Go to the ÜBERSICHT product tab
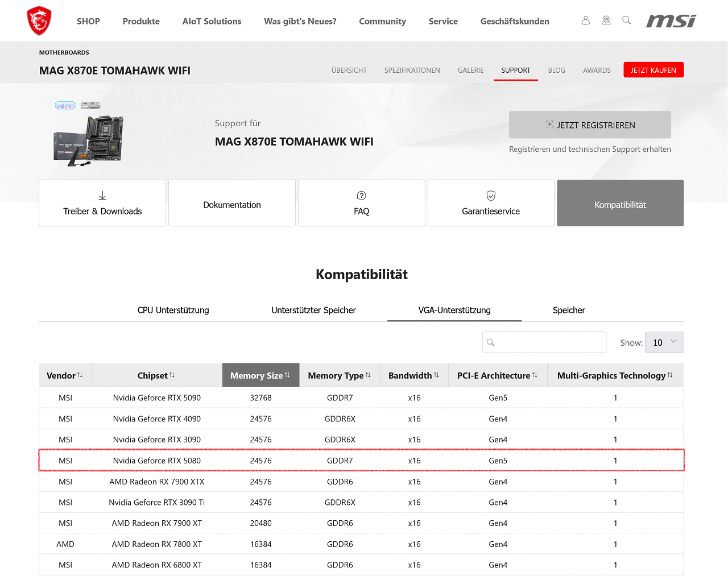 349,71
